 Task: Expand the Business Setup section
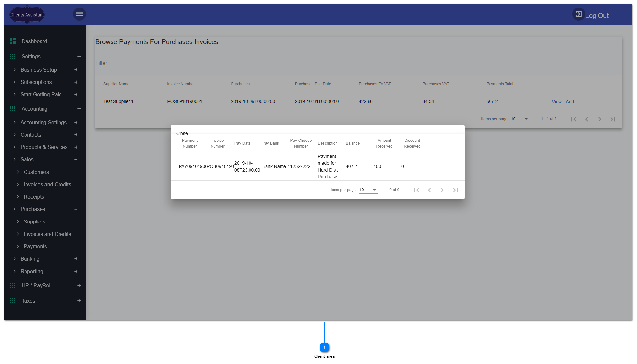click(x=76, y=70)
